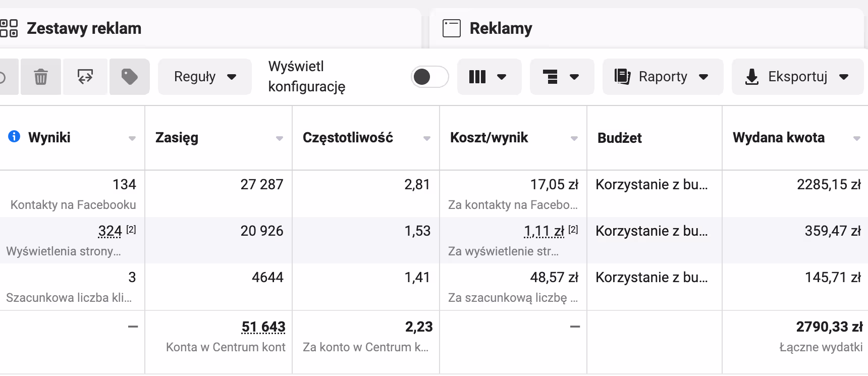Image resolution: width=868 pixels, height=376 pixels.
Task: Click the Reklamy window icon
Action: [452, 28]
